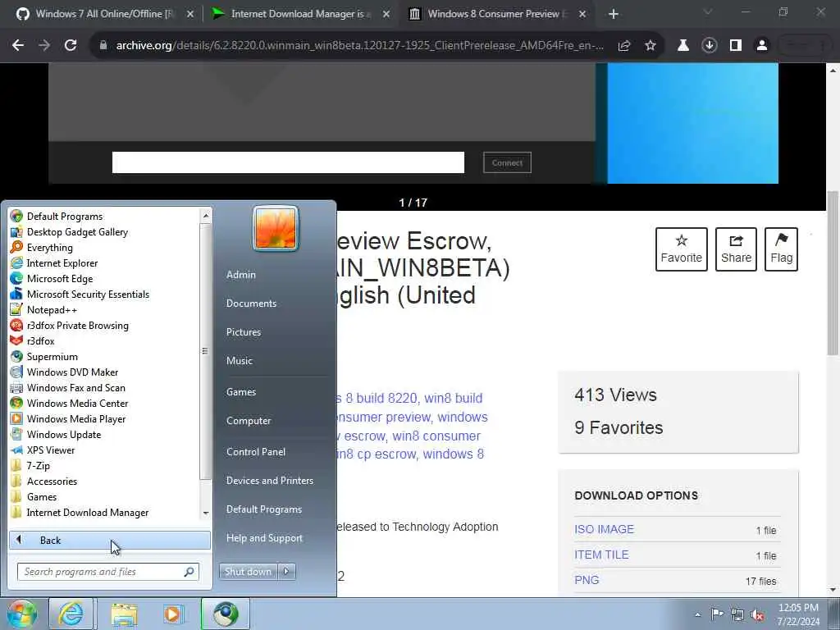Open Windows Explorer from the taskbar
840x630 pixels.
125,614
